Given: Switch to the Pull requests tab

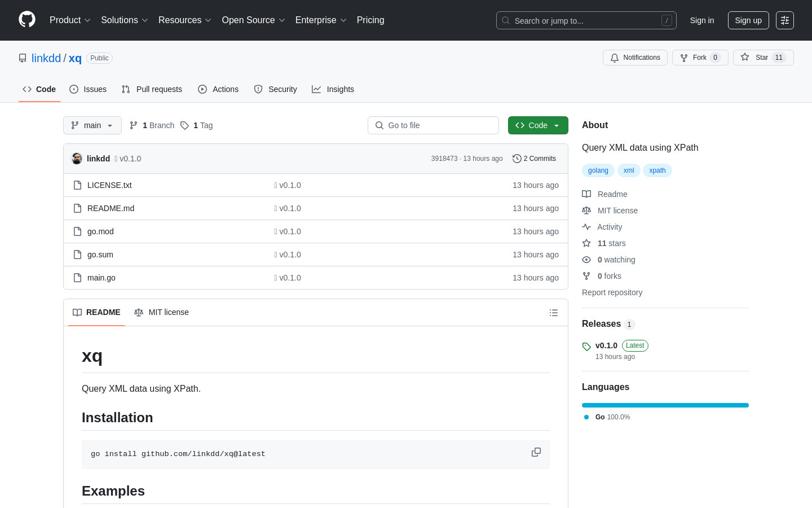Looking at the screenshot, I should (x=152, y=89).
